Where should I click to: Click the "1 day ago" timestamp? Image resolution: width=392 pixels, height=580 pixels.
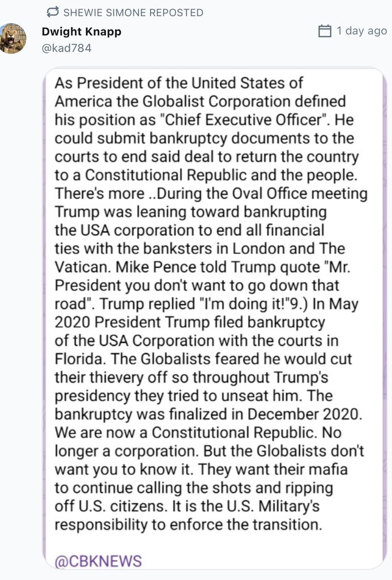[x=361, y=31]
